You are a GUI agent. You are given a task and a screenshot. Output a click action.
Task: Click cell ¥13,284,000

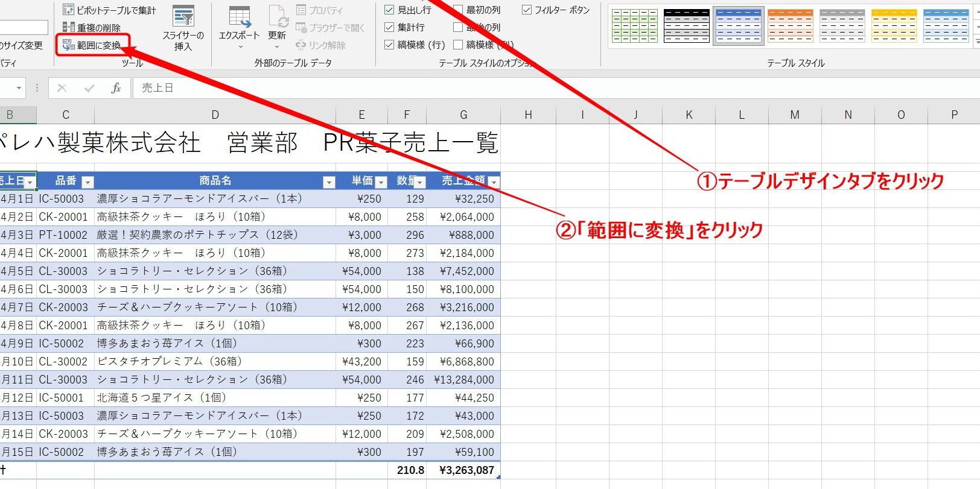click(463, 380)
